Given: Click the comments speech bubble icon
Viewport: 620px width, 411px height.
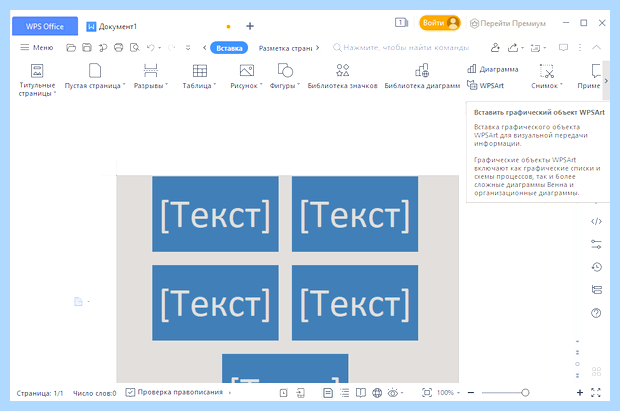Looking at the screenshot, I should tap(563, 48).
